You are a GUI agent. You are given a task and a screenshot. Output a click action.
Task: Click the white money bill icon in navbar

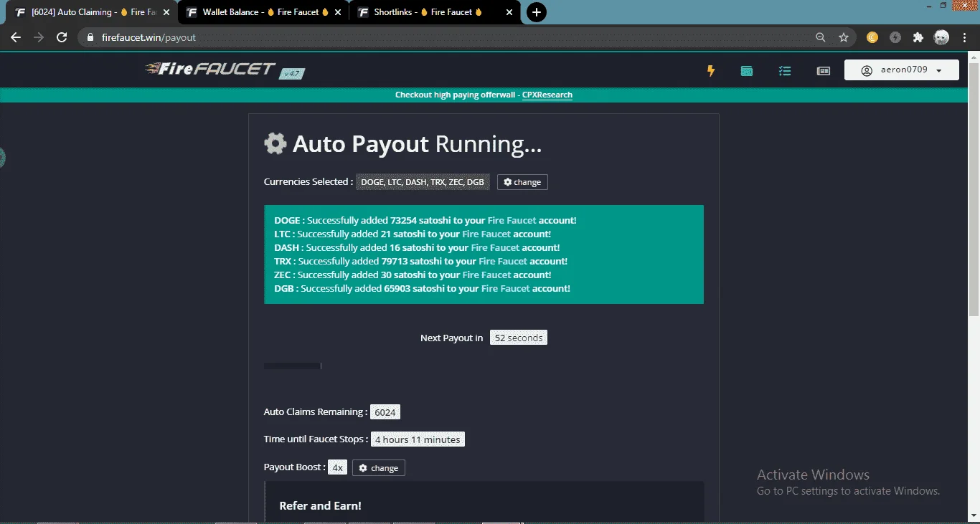coord(824,71)
